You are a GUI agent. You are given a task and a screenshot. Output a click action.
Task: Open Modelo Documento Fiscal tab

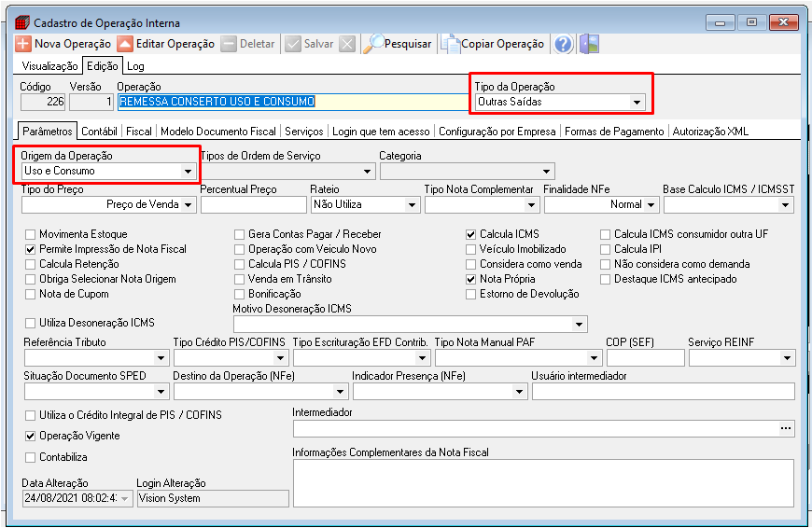click(218, 132)
